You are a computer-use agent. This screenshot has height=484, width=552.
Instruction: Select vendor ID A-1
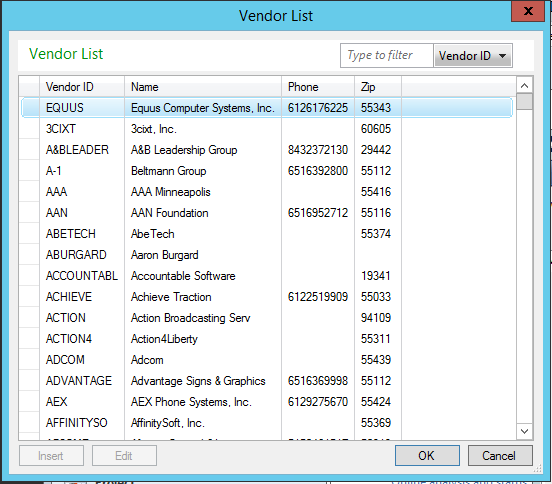54,171
